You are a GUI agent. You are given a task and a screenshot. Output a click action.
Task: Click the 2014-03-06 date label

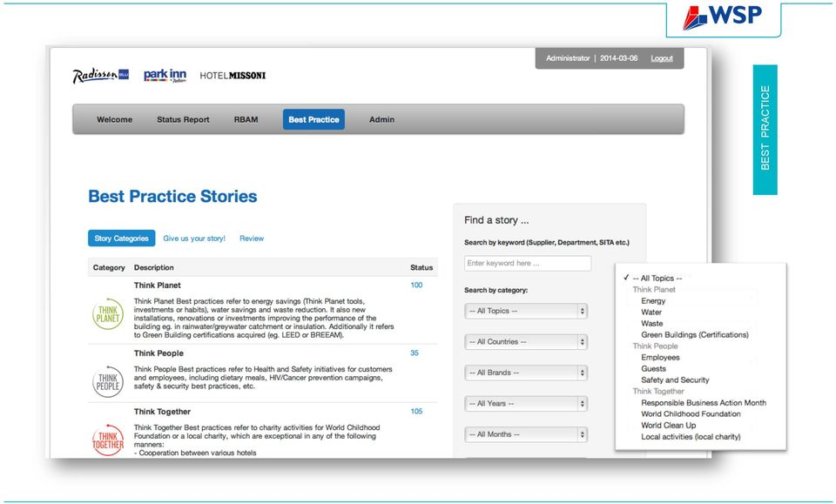618,58
